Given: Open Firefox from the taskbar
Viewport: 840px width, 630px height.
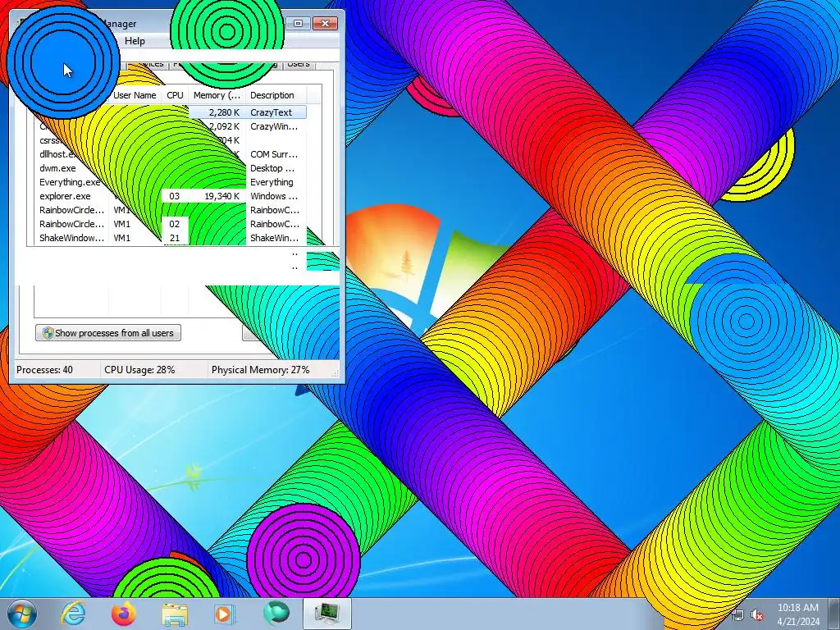Looking at the screenshot, I should click(x=124, y=614).
